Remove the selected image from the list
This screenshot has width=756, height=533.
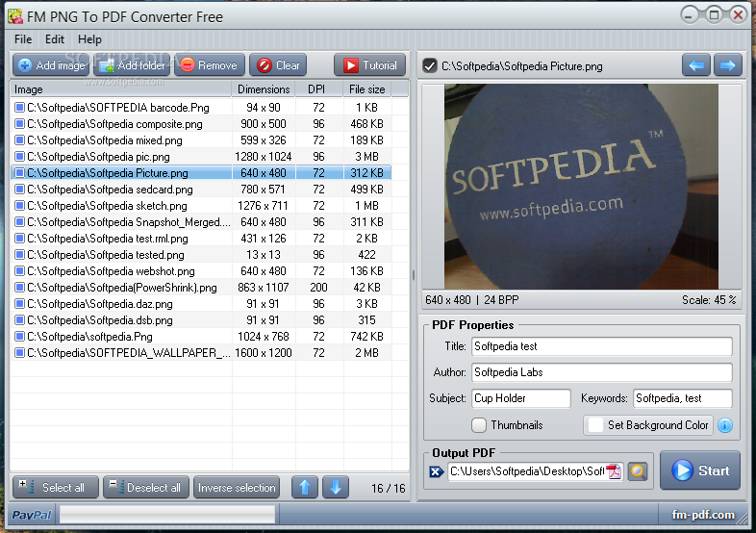click(x=210, y=65)
